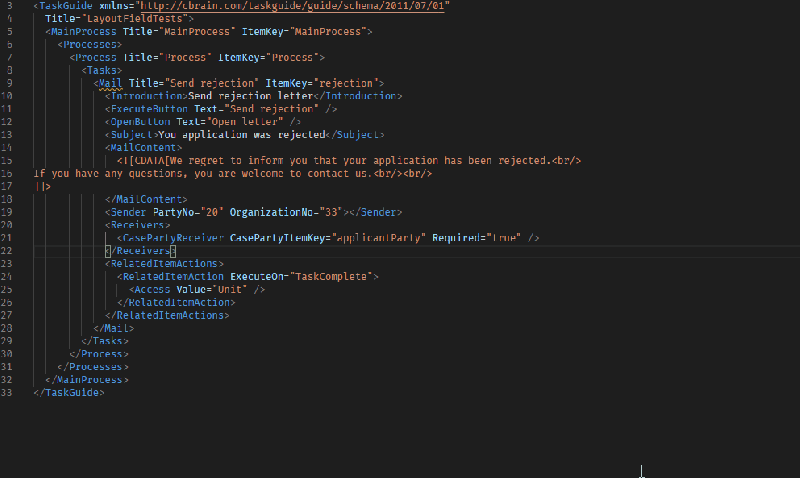This screenshot has height=478, width=800.
Task: Click the ExecuteButton tag name
Action: (149, 109)
